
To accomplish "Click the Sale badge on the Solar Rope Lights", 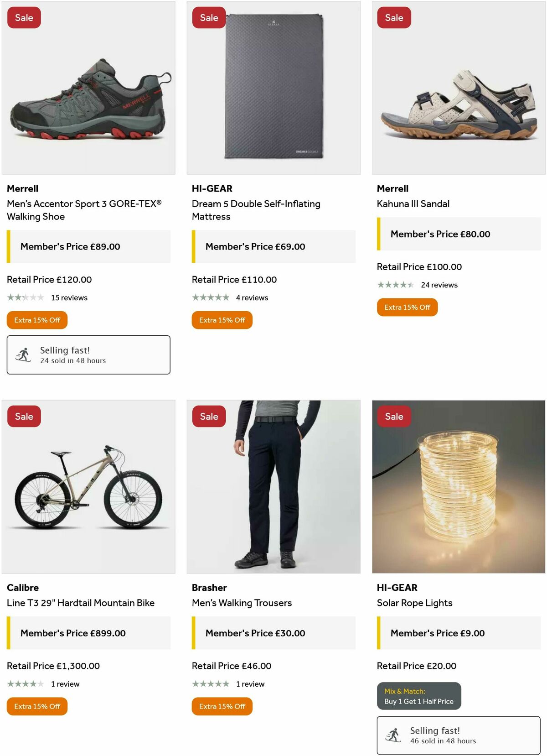I will tap(393, 416).
